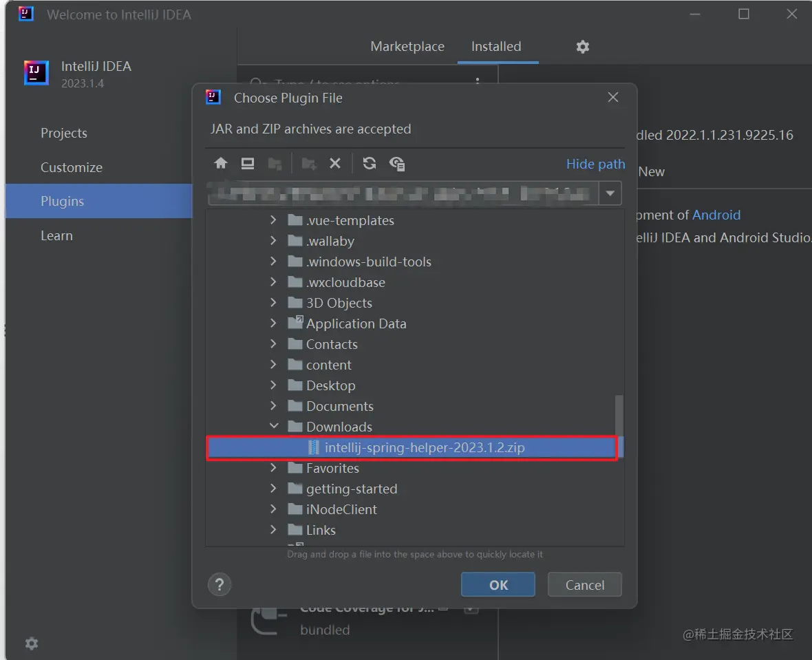Click the Downloads folder icon
The width and height of the screenshot is (812, 660).
[x=295, y=427]
